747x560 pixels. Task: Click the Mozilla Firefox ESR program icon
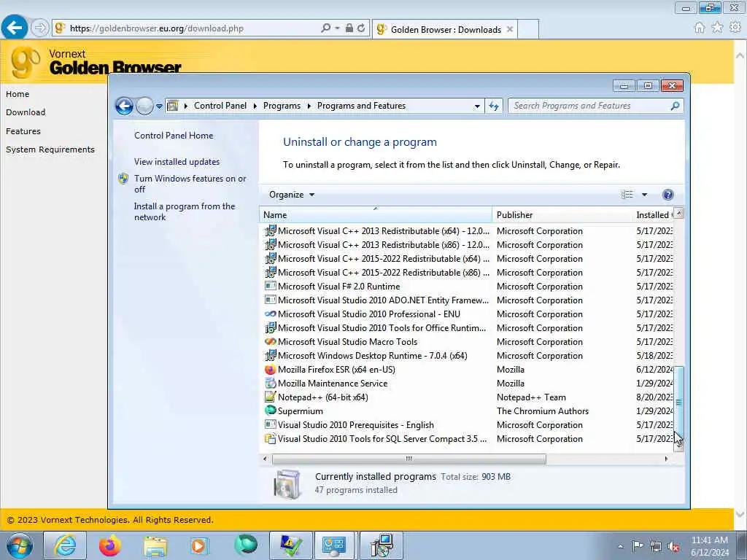(270, 370)
